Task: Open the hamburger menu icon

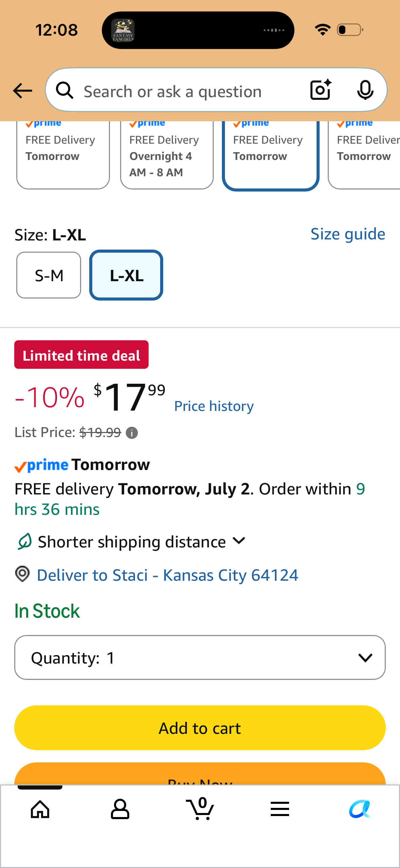Action: click(x=280, y=809)
